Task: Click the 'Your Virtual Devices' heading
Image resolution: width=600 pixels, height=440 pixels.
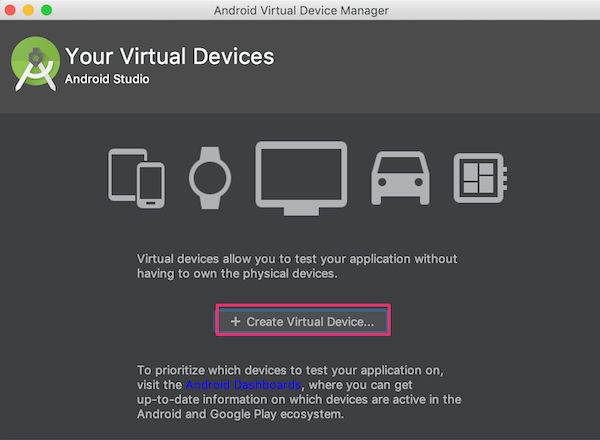Action: coord(169,56)
